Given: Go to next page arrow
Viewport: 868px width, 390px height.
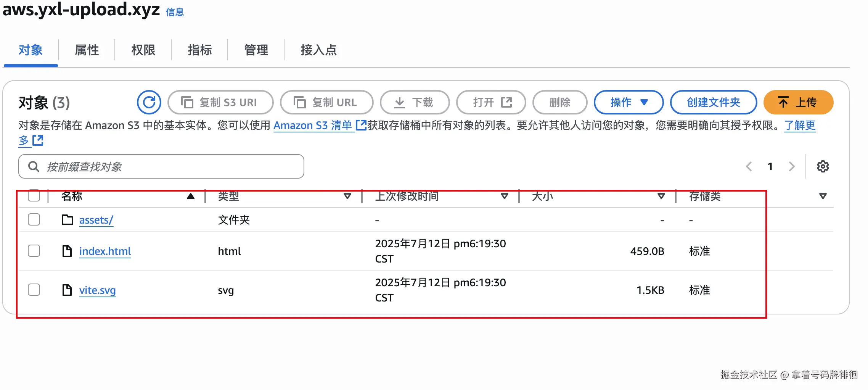Looking at the screenshot, I should 792,166.
